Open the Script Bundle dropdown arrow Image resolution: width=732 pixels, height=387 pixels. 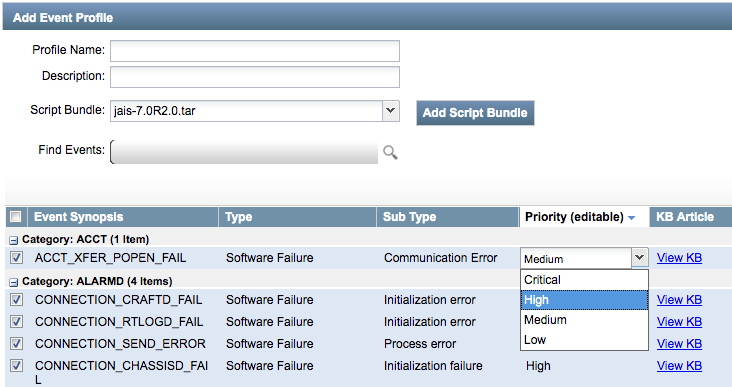[391, 111]
